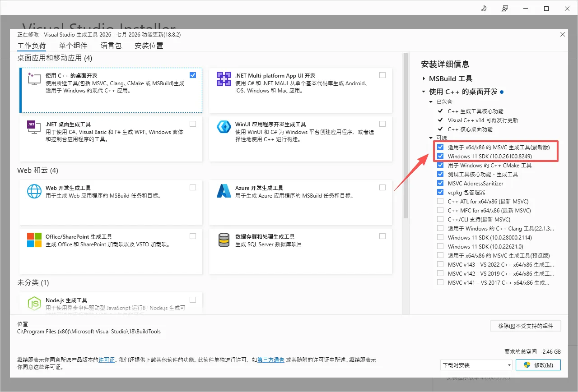Enable 适用于 Windows 的 C++ Clang 工具
Screen dimensions: 578x392
440,228
